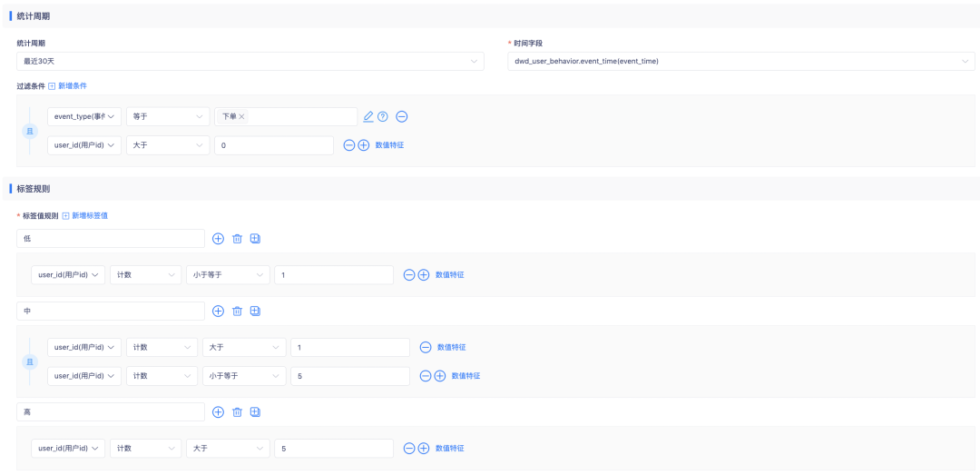Viewport: 980px width, 475px height.
Task: Add a rule after 小于等于 5 with plus icon
Action: click(x=440, y=376)
